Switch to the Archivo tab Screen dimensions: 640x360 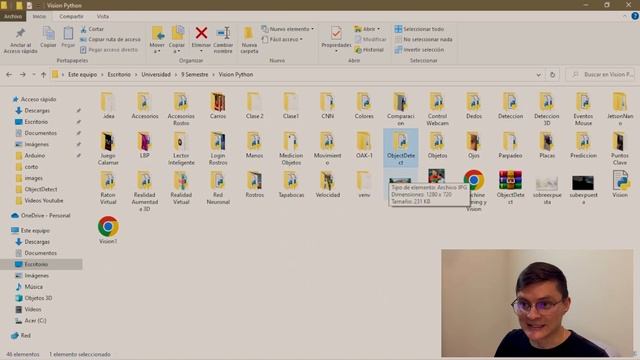coord(13,16)
